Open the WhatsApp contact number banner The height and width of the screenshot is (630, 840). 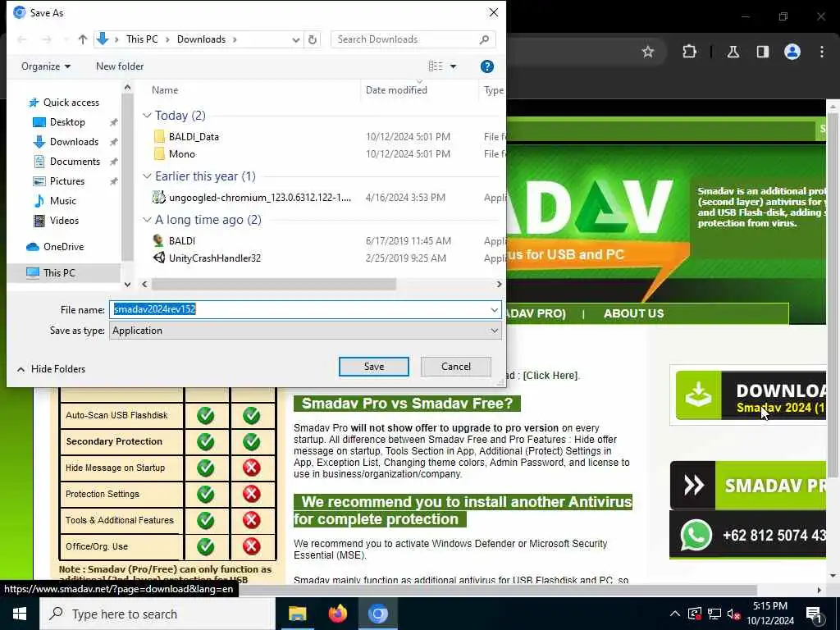[x=748, y=535]
